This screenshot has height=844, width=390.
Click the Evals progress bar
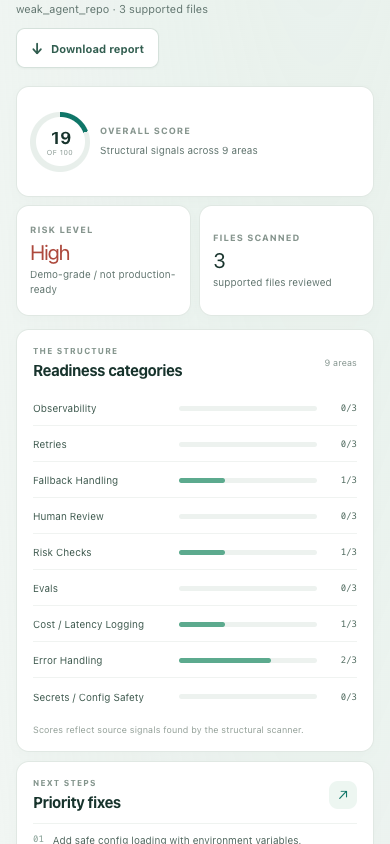click(247, 589)
